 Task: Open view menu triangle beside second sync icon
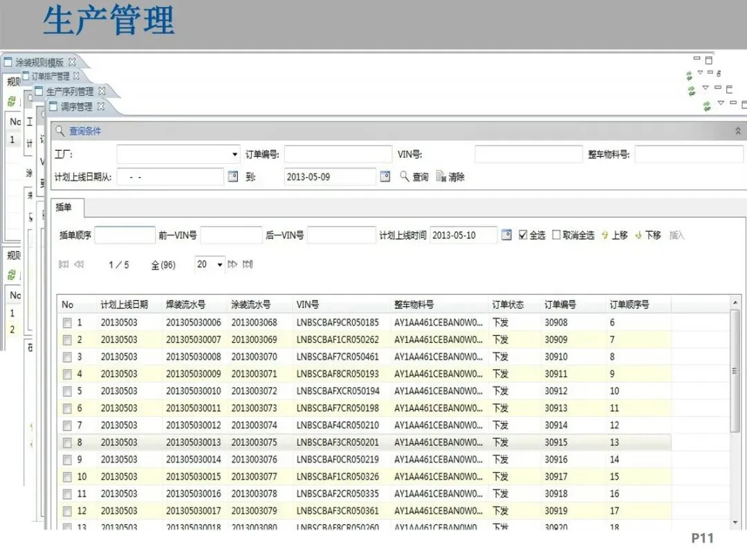[x=705, y=88]
